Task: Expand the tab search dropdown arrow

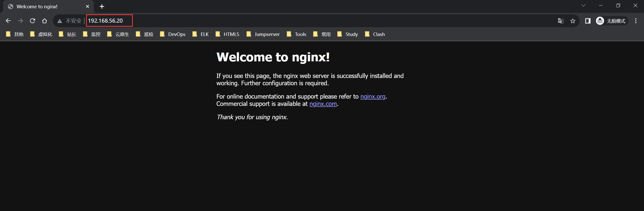Action: click(583, 6)
